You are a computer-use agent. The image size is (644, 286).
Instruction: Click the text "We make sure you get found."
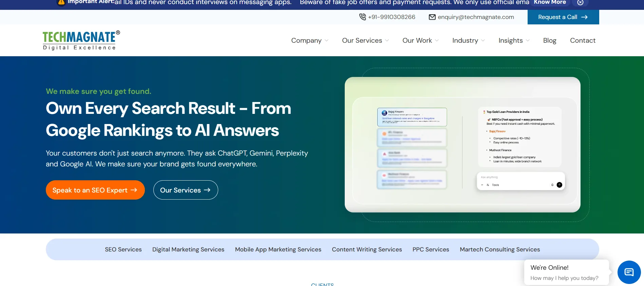coord(98,91)
